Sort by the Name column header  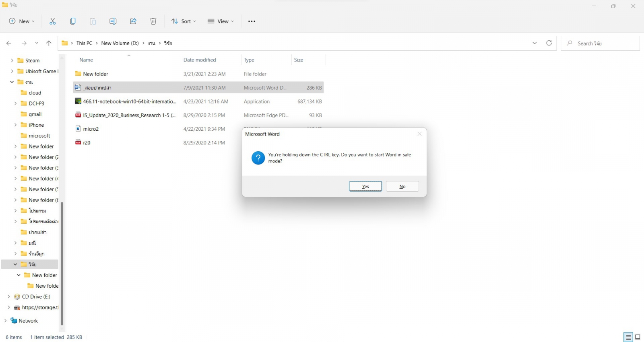(x=86, y=60)
